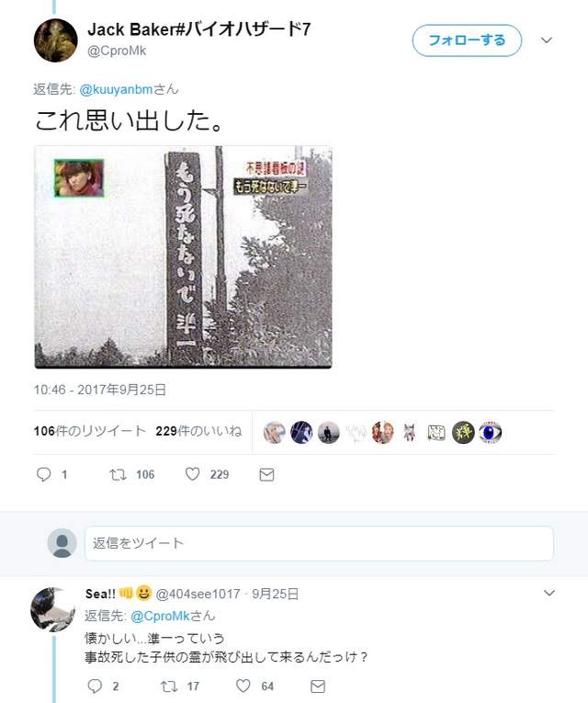The height and width of the screenshot is (703, 588).
Task: Follow Jack Baker with フォローする button
Action: [467, 40]
